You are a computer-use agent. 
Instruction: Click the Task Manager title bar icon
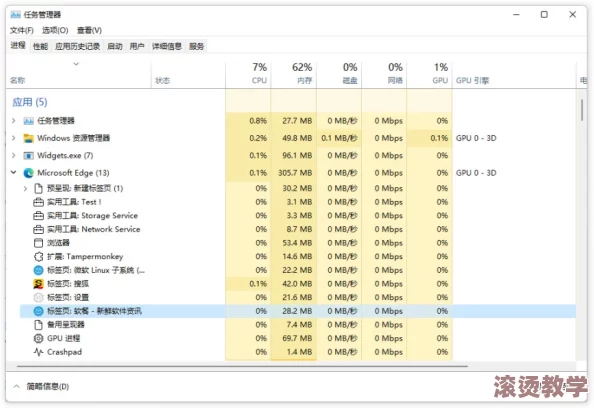16,15
